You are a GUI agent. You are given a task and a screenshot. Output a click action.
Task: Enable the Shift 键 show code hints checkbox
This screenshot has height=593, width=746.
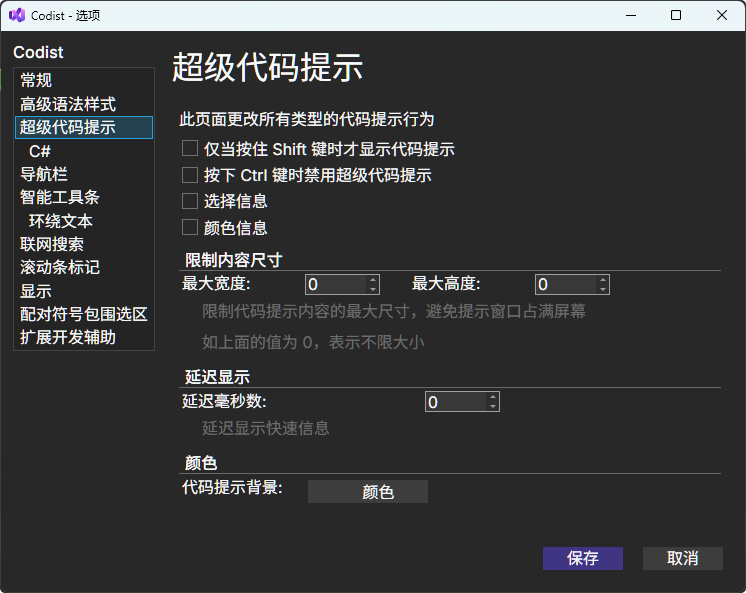(x=190, y=149)
